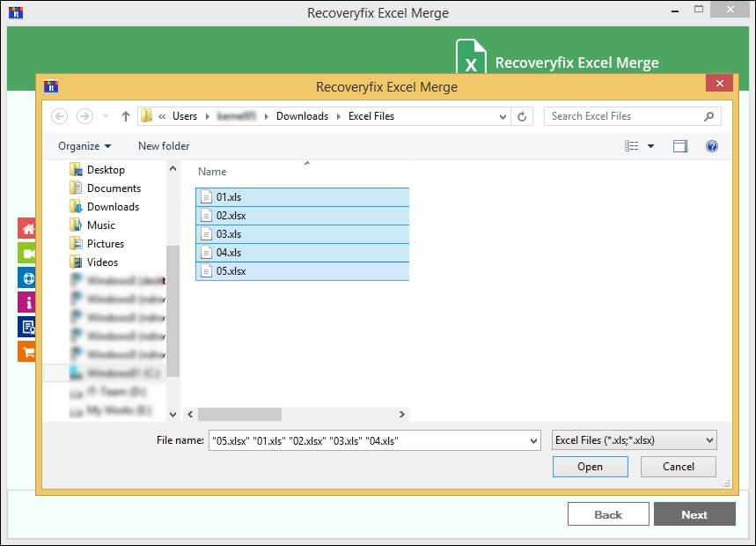Open the Home icon in left sidebar
756x546 pixels.
[27, 229]
